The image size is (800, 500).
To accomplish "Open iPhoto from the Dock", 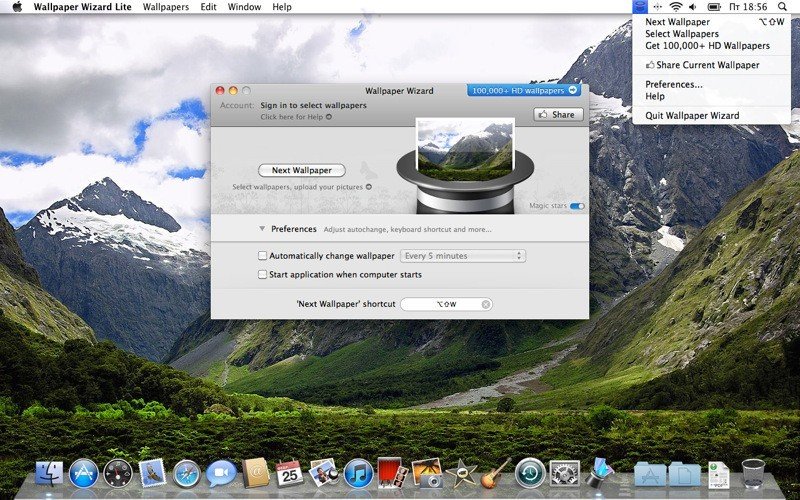I will pos(427,473).
